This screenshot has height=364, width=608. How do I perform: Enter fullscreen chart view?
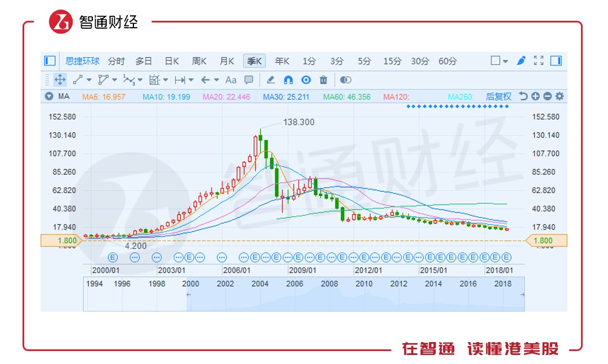pyautogui.click(x=539, y=61)
